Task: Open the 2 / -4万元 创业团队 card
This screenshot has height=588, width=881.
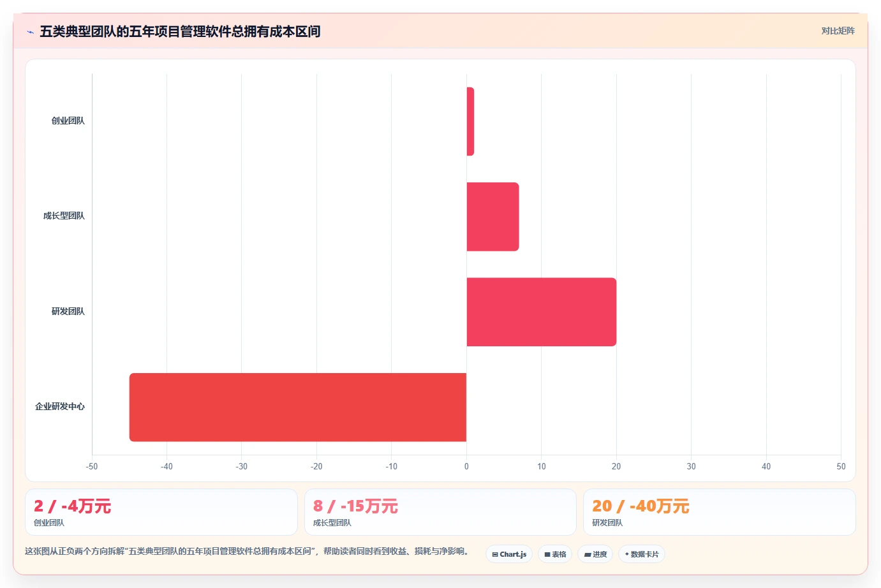Action: pos(161,512)
